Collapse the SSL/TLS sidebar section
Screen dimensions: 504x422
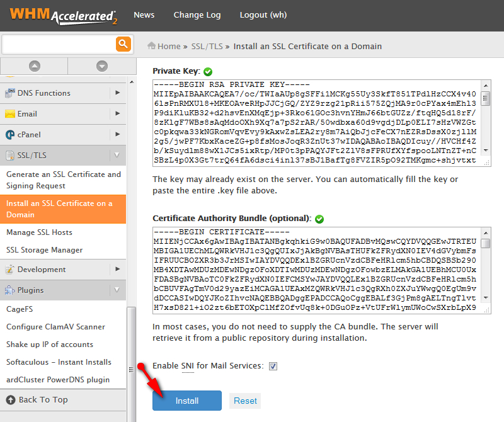point(117,155)
